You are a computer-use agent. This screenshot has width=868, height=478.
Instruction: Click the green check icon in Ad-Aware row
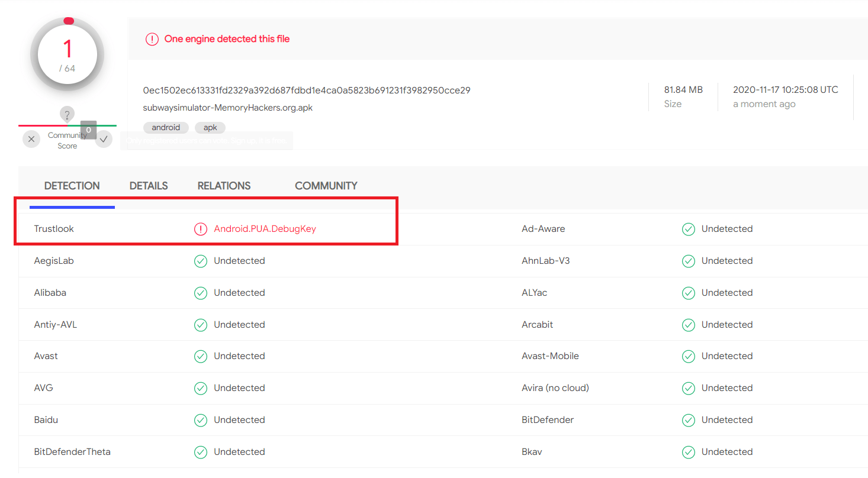[x=689, y=229]
